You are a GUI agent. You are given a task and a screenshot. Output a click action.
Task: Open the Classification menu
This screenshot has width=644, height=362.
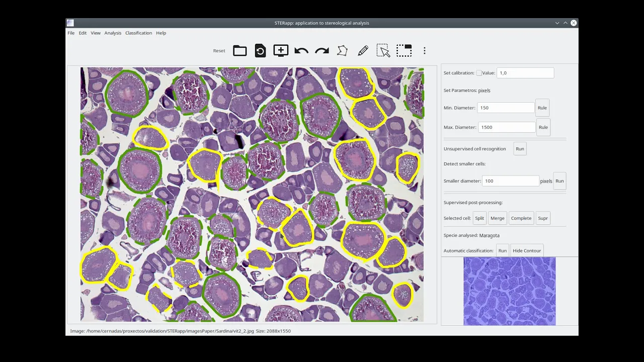pyautogui.click(x=138, y=33)
